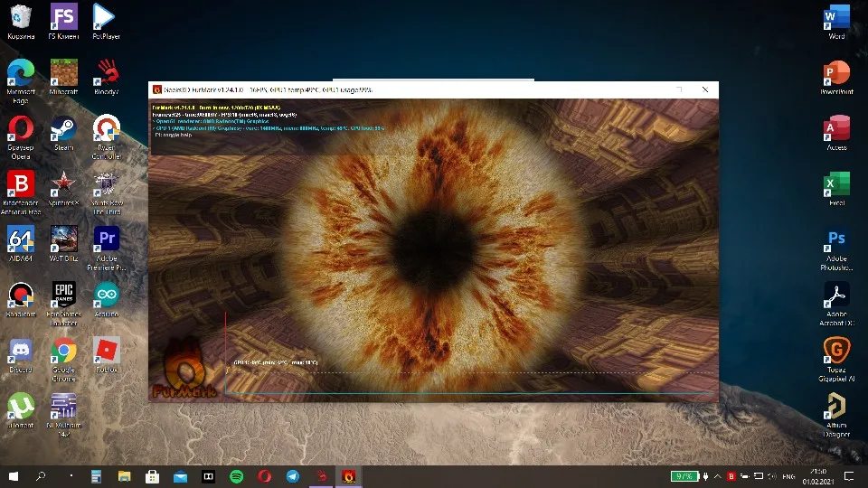Open Ryzen Controller desktop shortcut
The width and height of the screenshot is (868, 488).
(107, 137)
